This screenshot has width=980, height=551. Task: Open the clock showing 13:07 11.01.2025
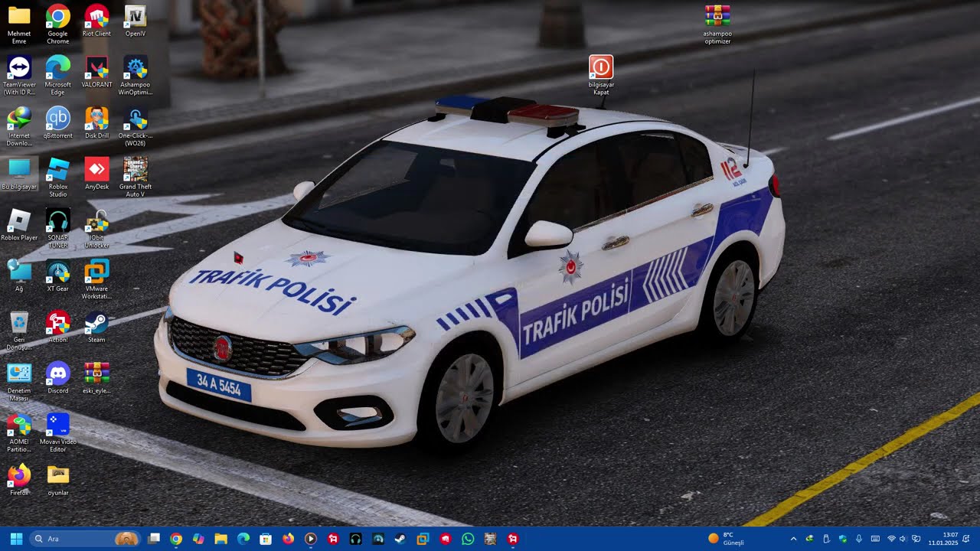point(942,539)
